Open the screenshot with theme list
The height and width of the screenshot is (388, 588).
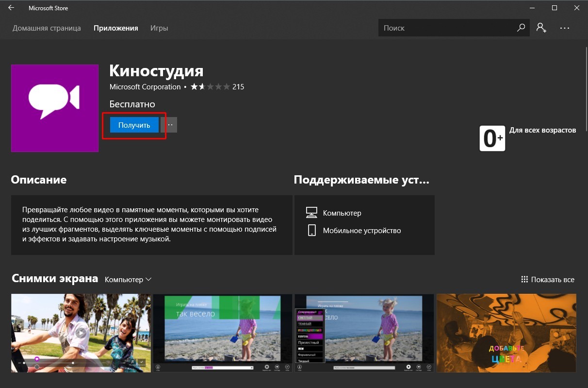tap(364, 333)
